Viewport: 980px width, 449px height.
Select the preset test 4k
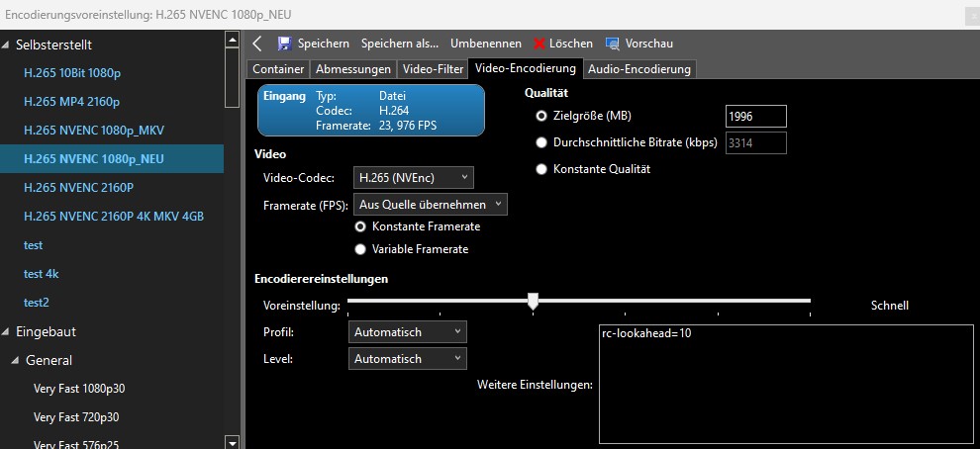coord(42,274)
